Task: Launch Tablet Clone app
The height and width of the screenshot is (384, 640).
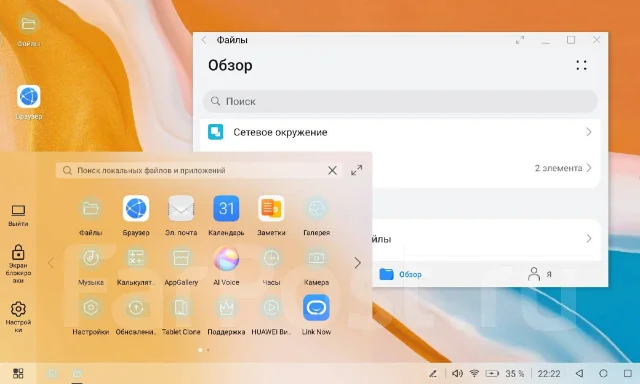Action: [x=181, y=308]
